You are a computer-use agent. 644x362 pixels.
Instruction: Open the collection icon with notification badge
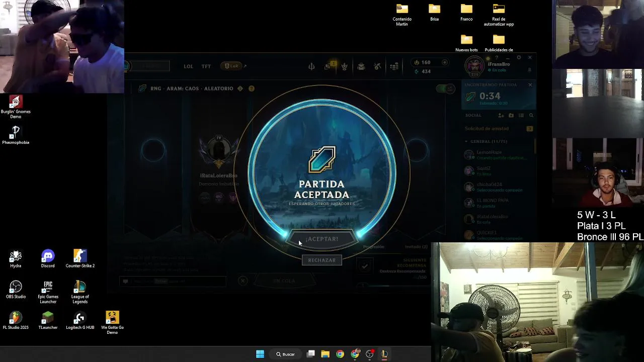coord(329,66)
